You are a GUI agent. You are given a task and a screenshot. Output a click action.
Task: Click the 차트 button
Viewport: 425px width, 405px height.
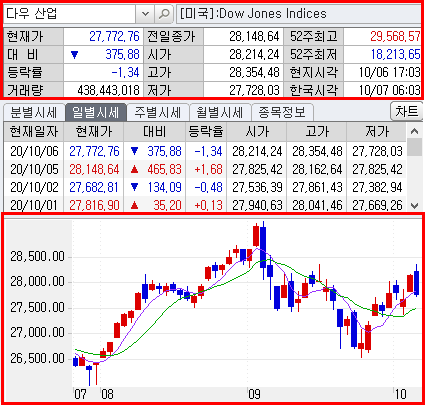tap(406, 111)
